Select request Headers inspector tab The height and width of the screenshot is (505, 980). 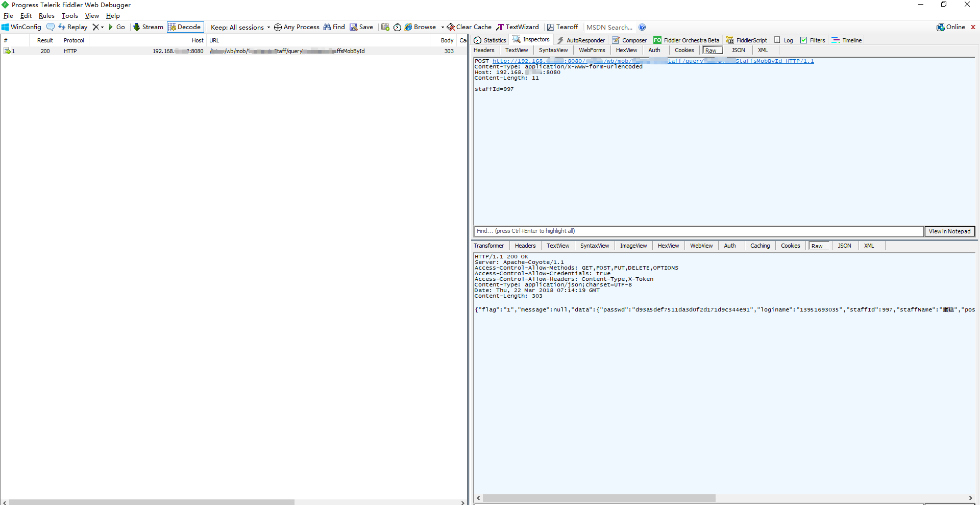pos(484,50)
